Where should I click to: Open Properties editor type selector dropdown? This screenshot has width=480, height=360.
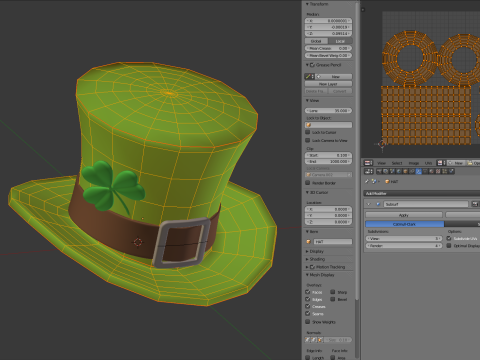(368, 171)
